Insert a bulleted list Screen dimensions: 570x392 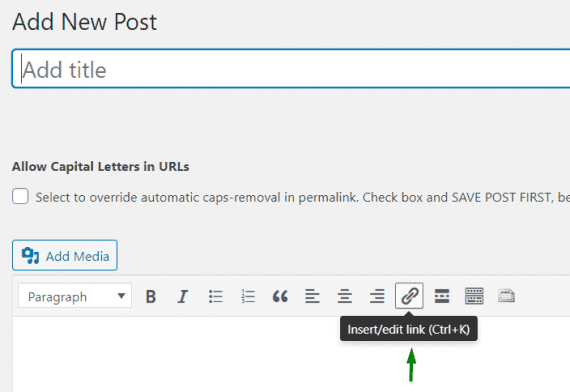pyautogui.click(x=216, y=296)
